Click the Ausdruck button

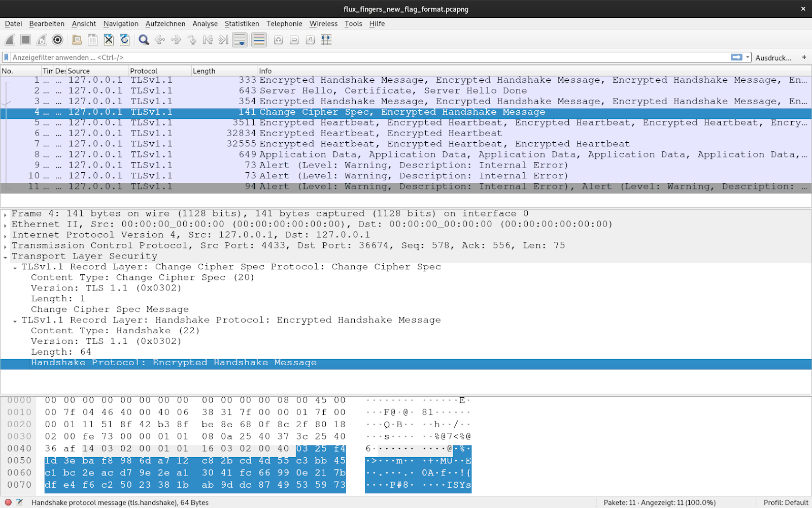tap(773, 57)
